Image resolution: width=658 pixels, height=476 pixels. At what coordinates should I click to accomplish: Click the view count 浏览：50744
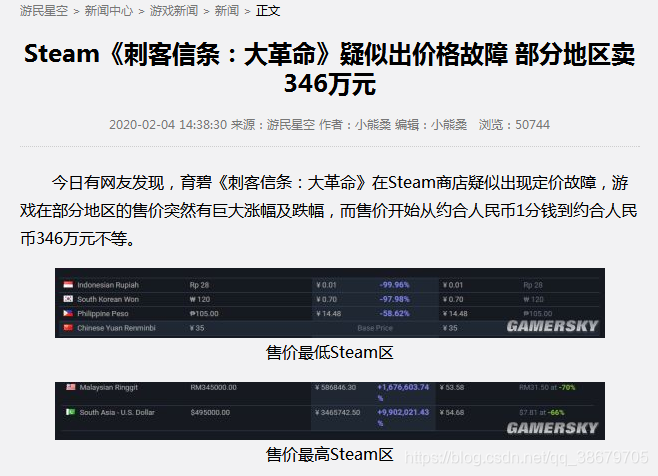click(x=514, y=125)
